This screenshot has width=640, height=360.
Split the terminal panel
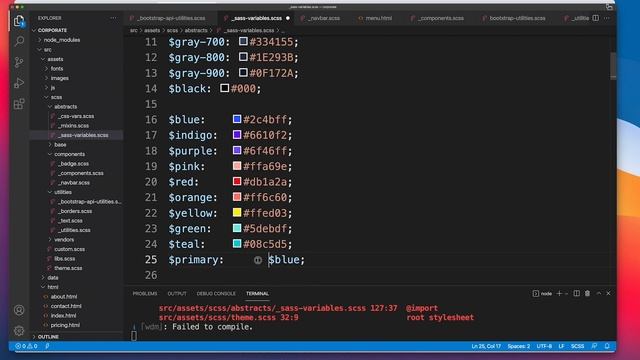[576, 293]
